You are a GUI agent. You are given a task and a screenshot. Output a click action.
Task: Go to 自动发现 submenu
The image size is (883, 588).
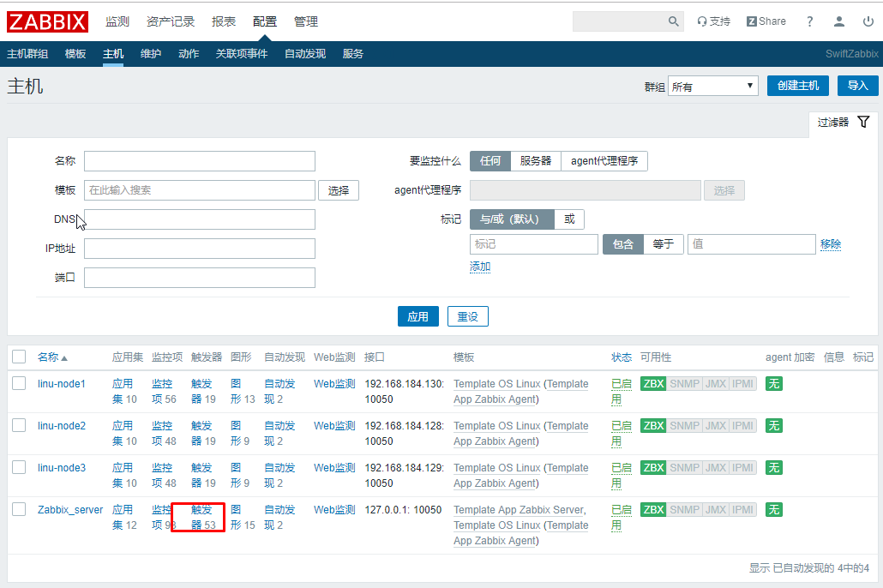pyautogui.click(x=304, y=53)
